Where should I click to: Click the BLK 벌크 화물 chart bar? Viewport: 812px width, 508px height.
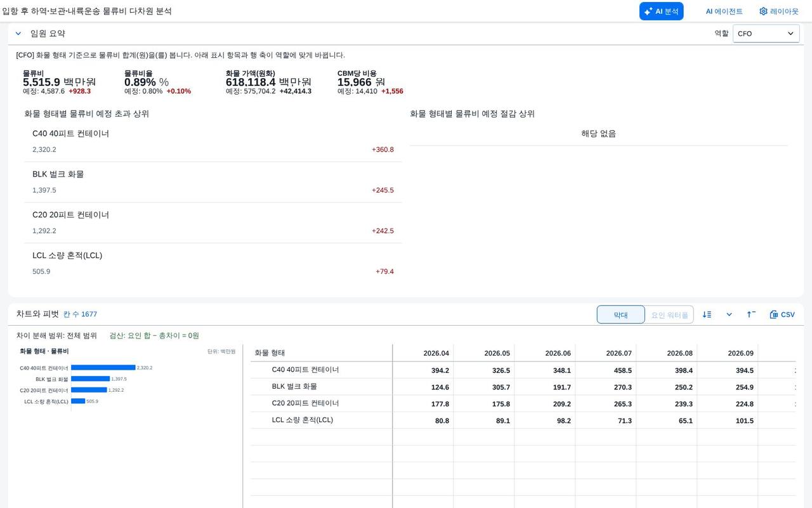(x=90, y=379)
